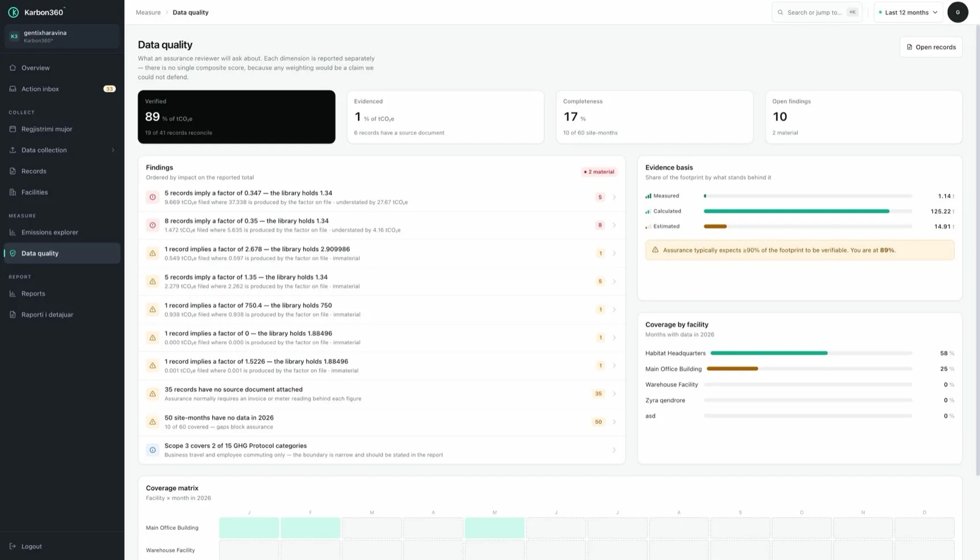Click the Action inbox icon
980x560 pixels.
[x=13, y=89]
